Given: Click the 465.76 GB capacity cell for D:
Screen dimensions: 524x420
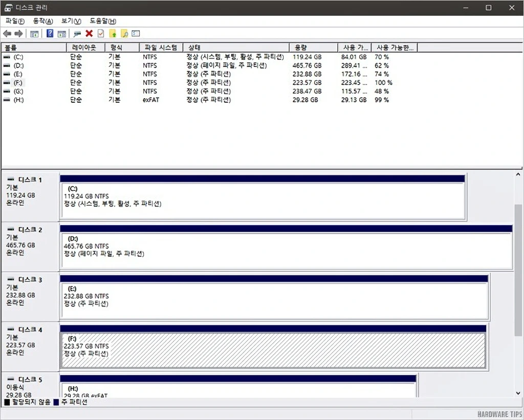Looking at the screenshot, I should point(307,65).
